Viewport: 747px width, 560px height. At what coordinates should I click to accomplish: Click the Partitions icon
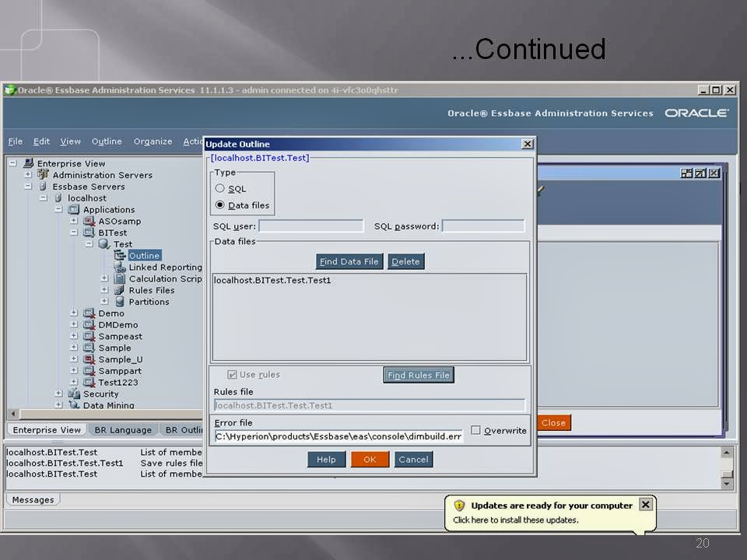pyautogui.click(x=120, y=302)
